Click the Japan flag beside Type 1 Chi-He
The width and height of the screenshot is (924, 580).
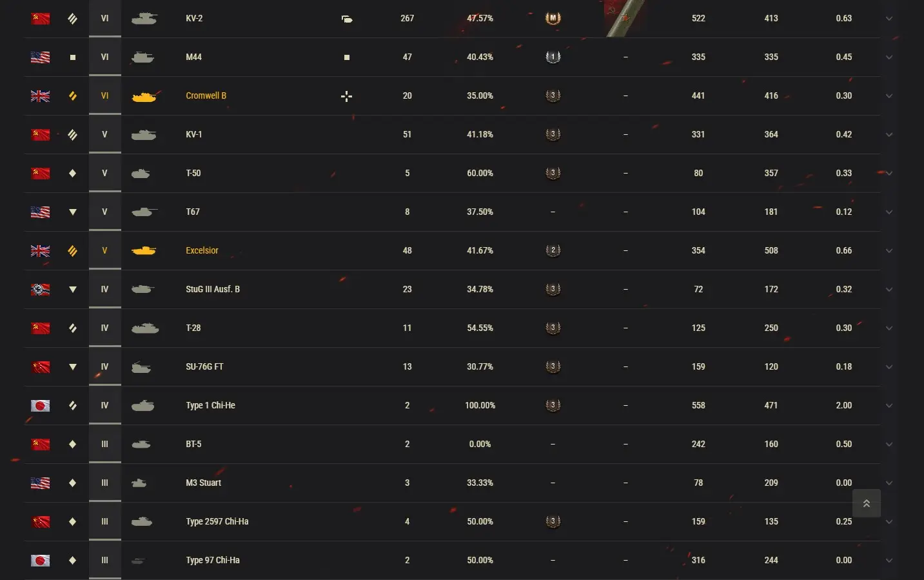click(x=40, y=406)
